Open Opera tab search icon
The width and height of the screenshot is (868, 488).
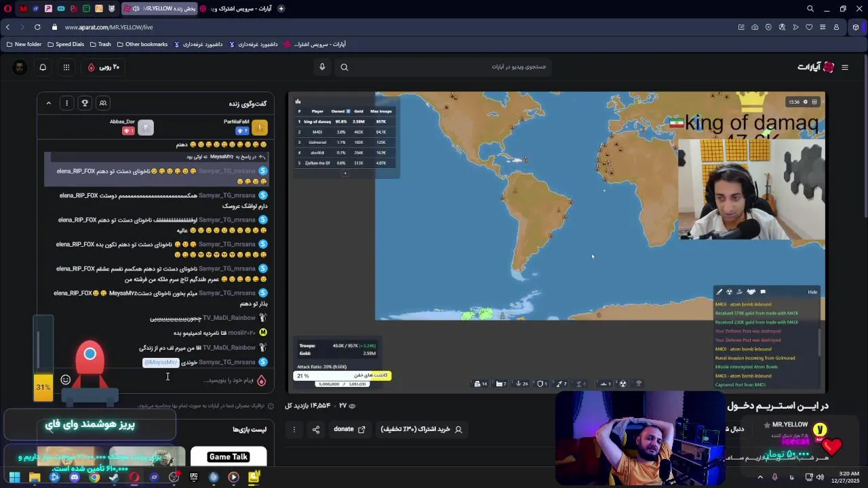(810, 9)
